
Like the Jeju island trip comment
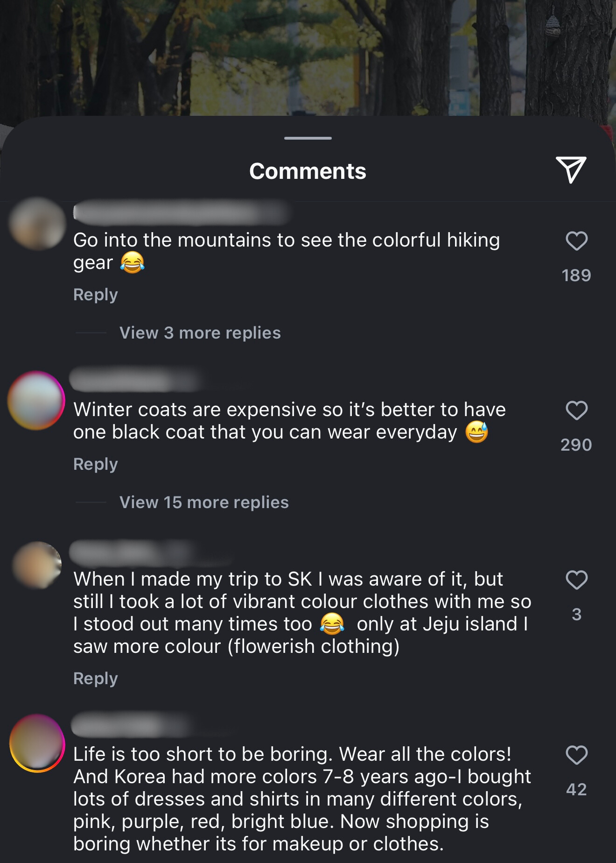pyautogui.click(x=576, y=580)
